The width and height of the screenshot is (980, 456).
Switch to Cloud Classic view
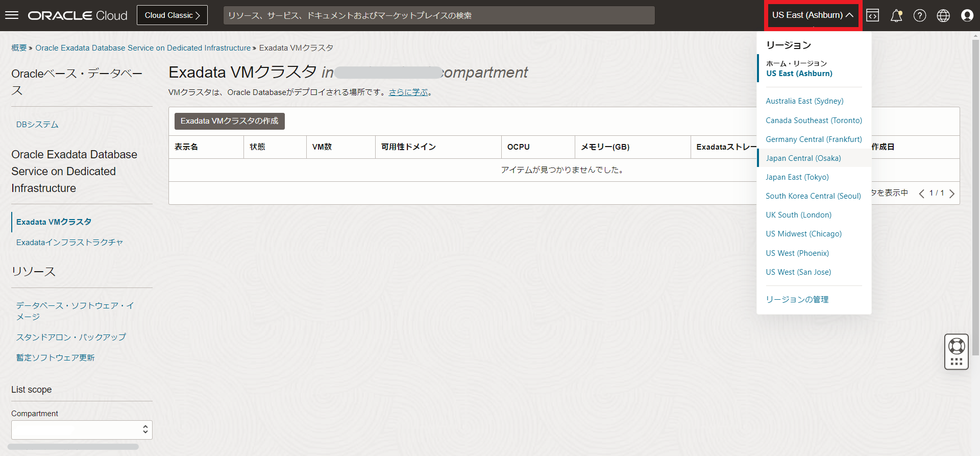pos(172,15)
